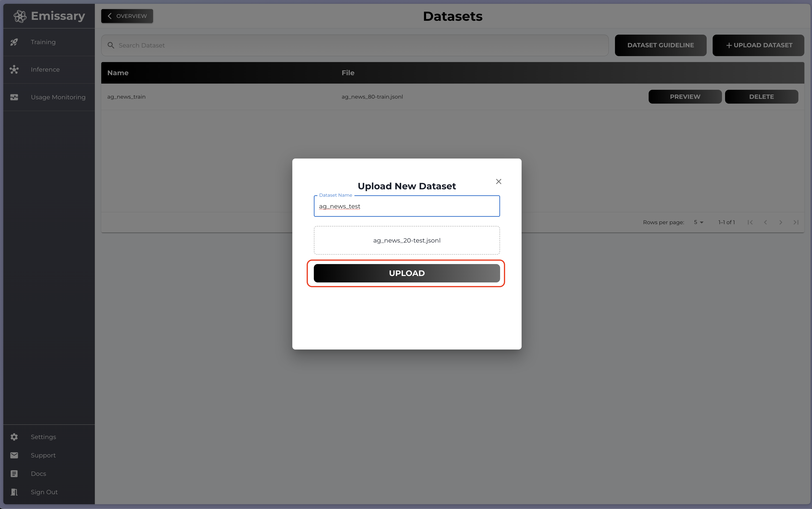
Task: Click the Support envelope icon
Action: click(x=14, y=455)
